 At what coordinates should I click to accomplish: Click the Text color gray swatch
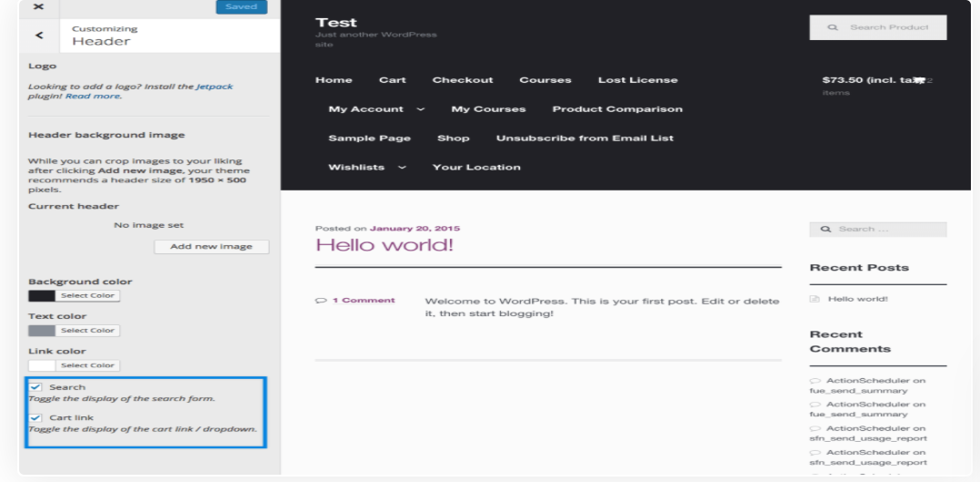click(42, 330)
